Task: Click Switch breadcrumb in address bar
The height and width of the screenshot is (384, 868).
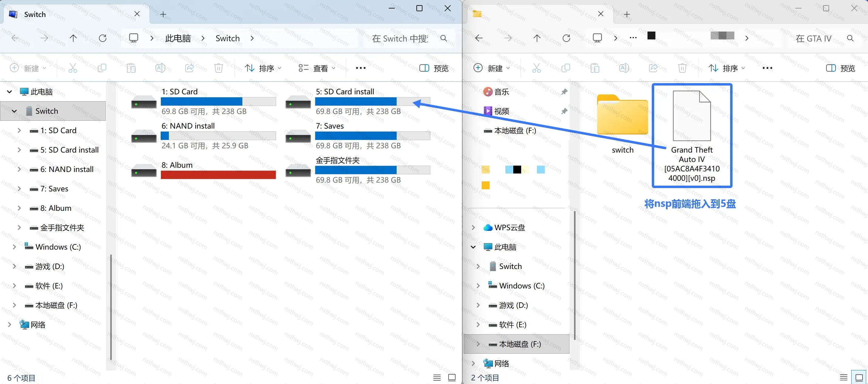Action: (x=227, y=38)
